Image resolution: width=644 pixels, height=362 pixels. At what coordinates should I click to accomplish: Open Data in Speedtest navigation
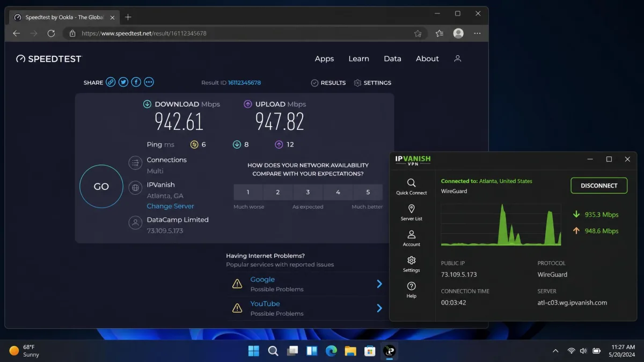tap(392, 59)
